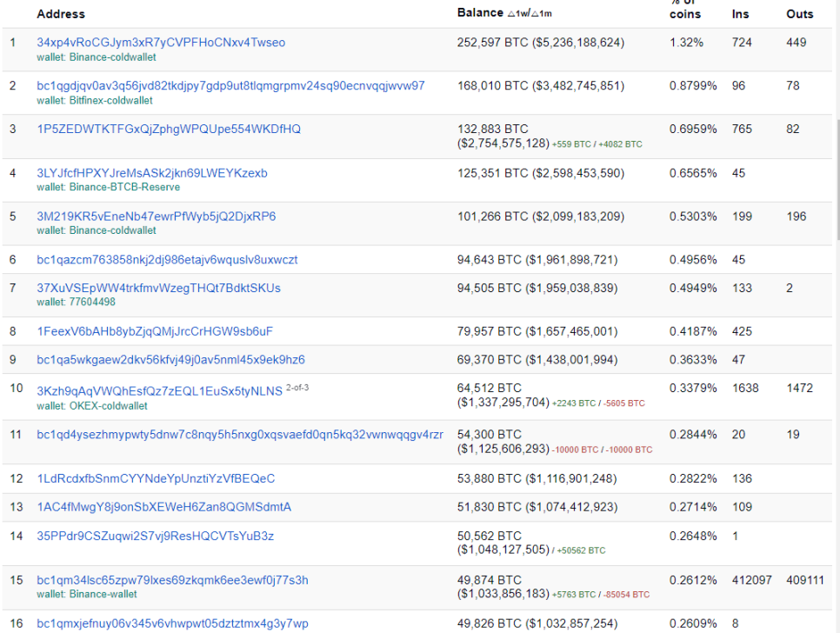Open address 1FeexV6bAHb8ybZjqQMjJrcCrHGW9sb6uF
840x633 pixels.
point(154,331)
